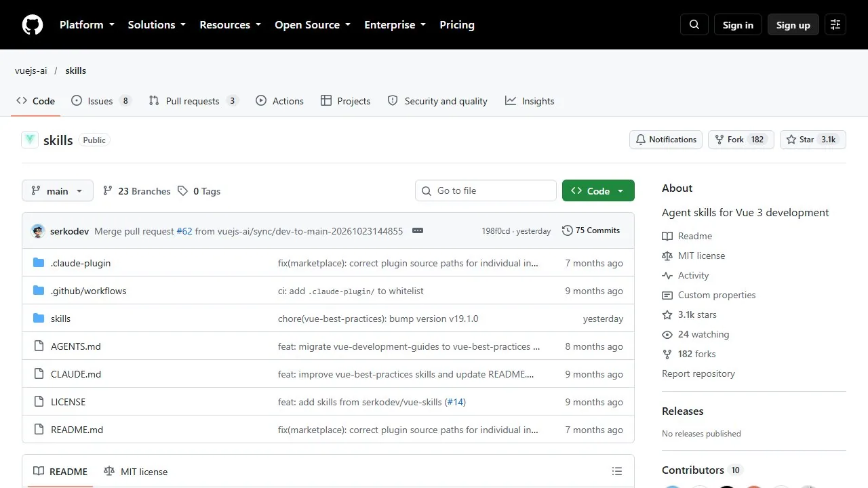Switch to the Pull requests tab
Image resolution: width=868 pixels, height=488 pixels.
[194, 101]
